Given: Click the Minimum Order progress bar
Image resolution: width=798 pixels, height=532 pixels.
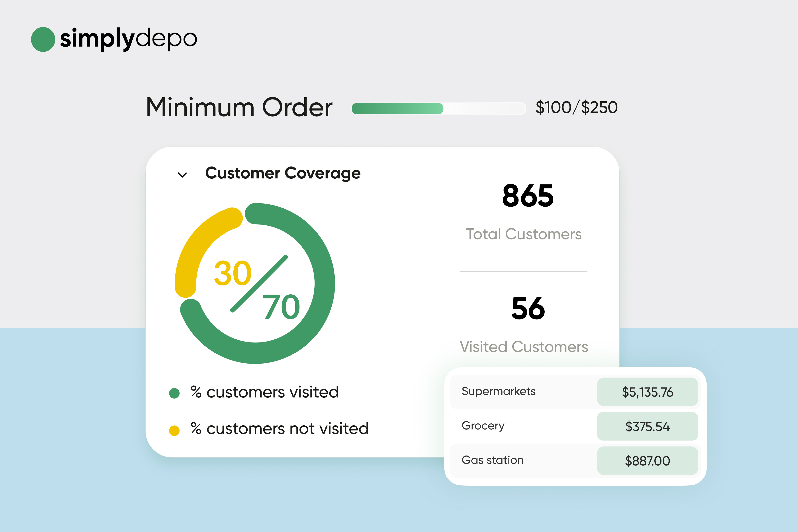Looking at the screenshot, I should (438, 109).
